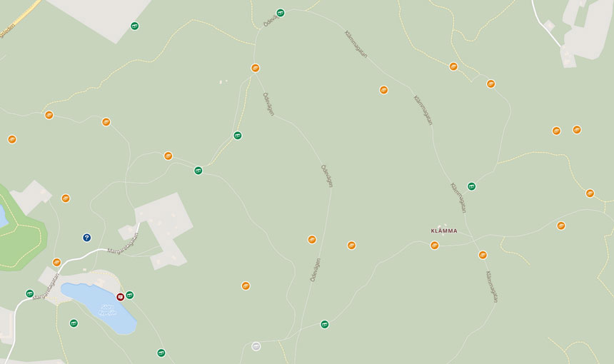The height and width of the screenshot is (364, 614).
Task: Click the orange marker on Klämmagatan south of KLÄMMA
Action: [483, 256]
